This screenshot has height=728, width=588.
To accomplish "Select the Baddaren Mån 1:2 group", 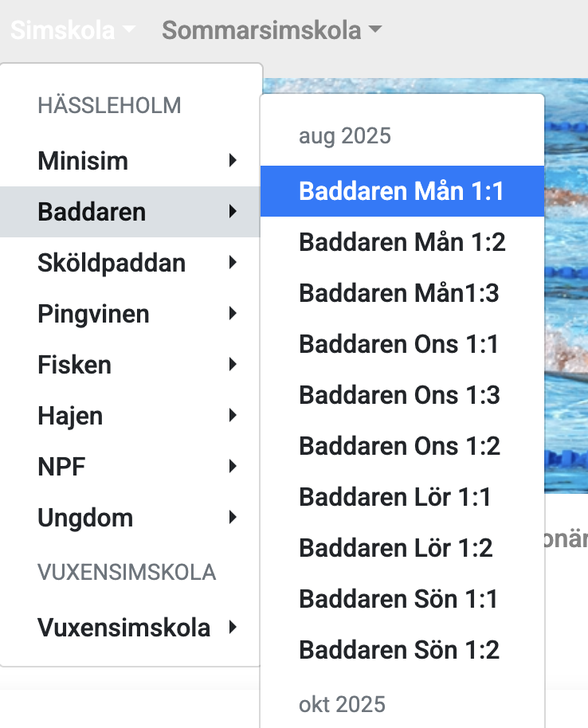I will (402, 242).
